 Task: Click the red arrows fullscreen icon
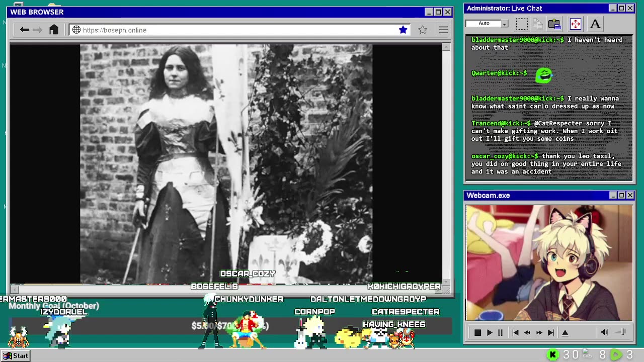[x=575, y=24]
